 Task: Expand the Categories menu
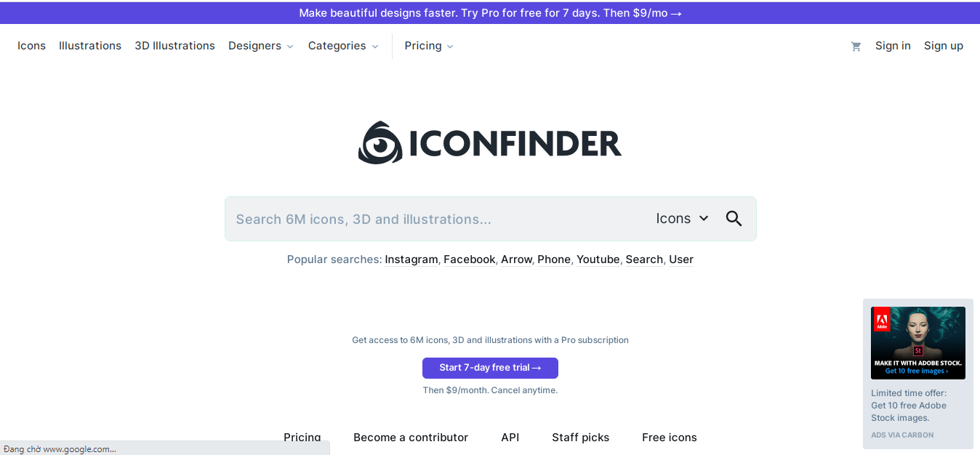[342, 46]
